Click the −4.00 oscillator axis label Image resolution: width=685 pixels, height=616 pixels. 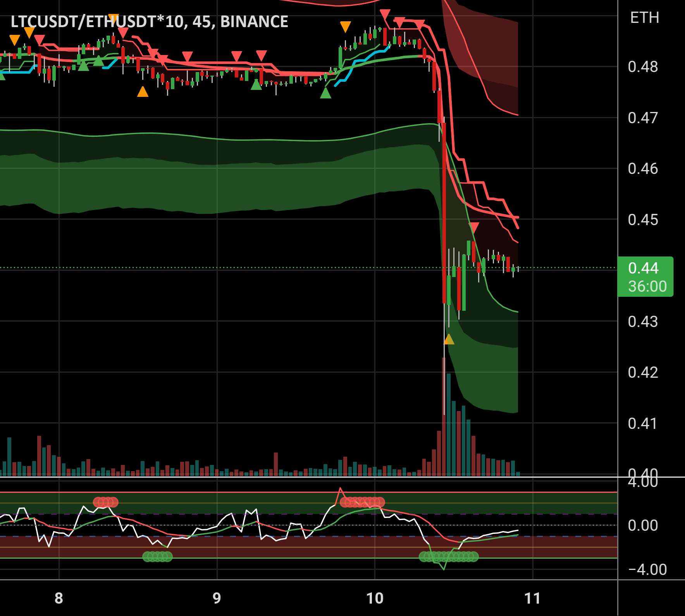647,570
